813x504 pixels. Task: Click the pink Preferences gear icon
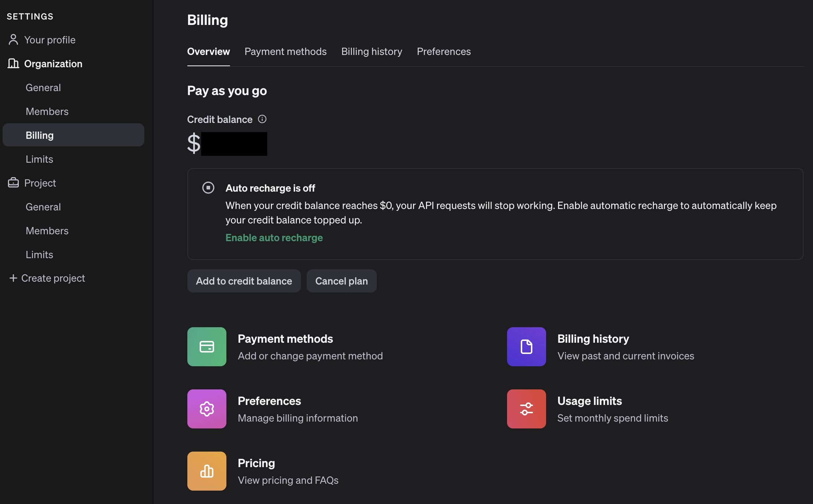tap(207, 409)
